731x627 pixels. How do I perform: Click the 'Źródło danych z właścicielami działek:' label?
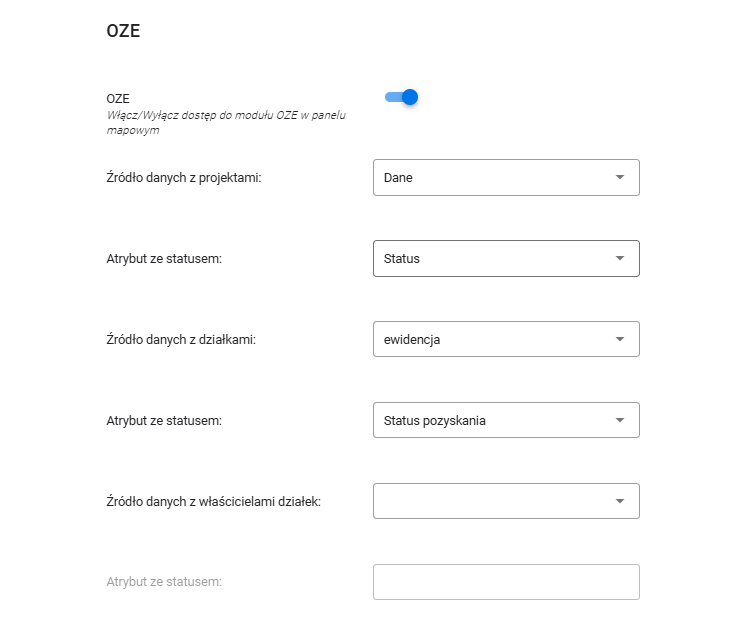(213, 502)
